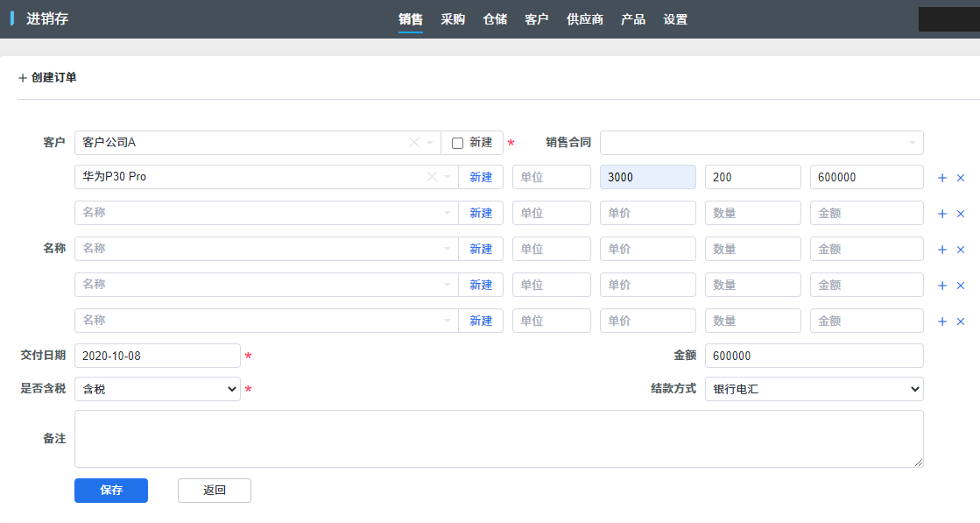Click the remove X icon on the third product row
This screenshot has height=523, width=980.
(961, 250)
